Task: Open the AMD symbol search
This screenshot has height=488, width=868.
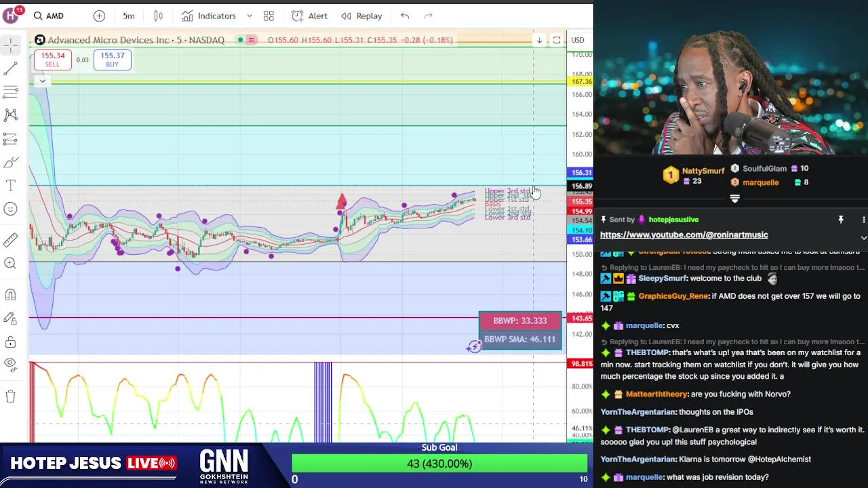Action: pyautogui.click(x=48, y=16)
